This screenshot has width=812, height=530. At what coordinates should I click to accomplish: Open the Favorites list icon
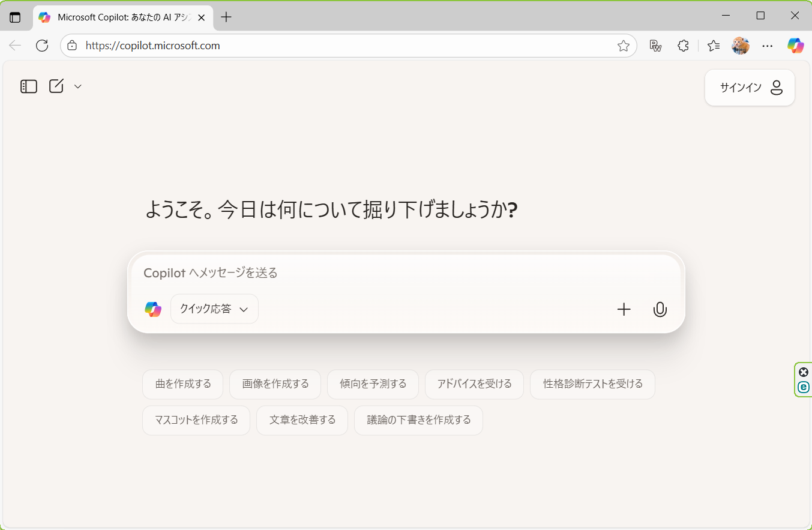coord(713,46)
